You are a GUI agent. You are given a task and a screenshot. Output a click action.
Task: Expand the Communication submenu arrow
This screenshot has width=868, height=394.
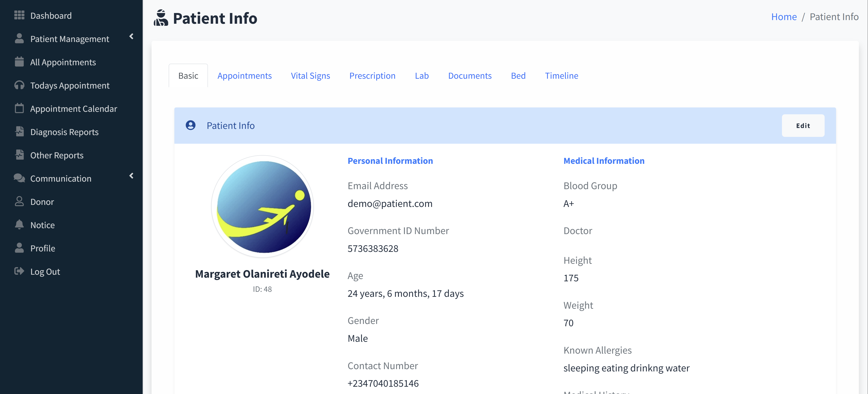coord(131,176)
